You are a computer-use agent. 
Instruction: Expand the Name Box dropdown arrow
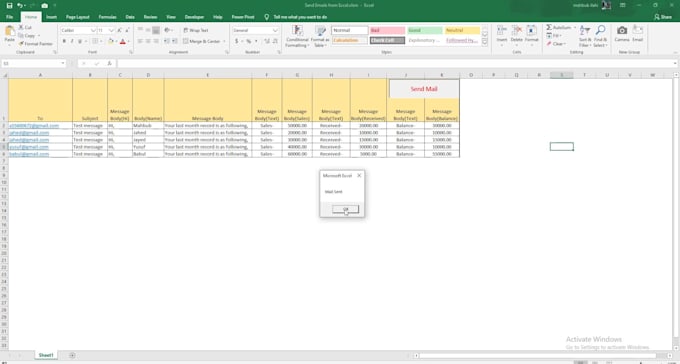coord(63,63)
